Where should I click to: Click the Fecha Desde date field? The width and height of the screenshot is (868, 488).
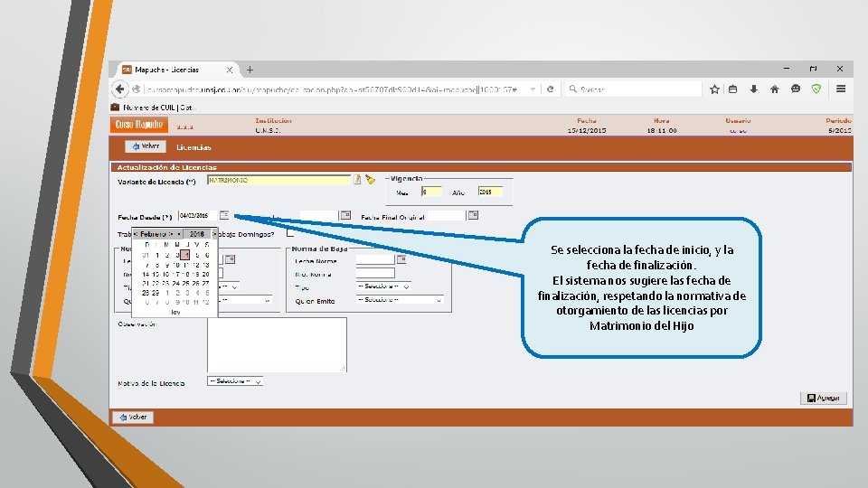click(198, 216)
